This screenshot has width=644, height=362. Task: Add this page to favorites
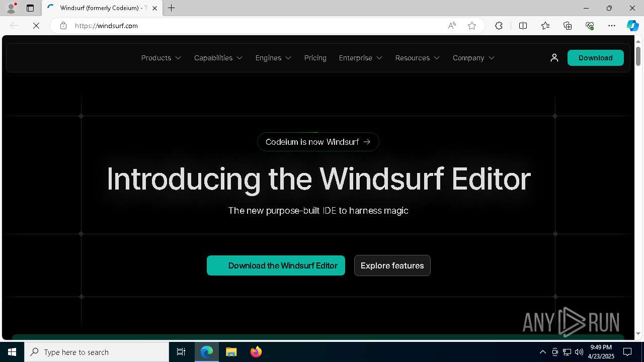point(472,26)
